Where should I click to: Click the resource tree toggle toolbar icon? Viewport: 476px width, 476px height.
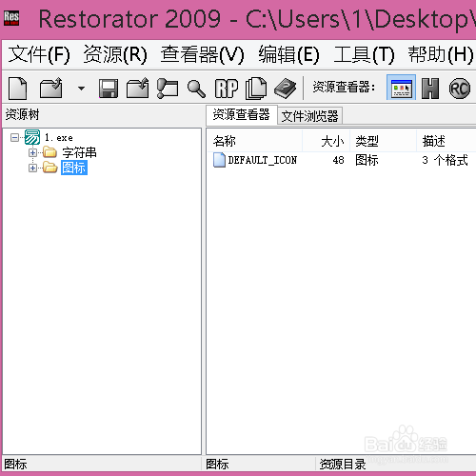click(x=168, y=89)
